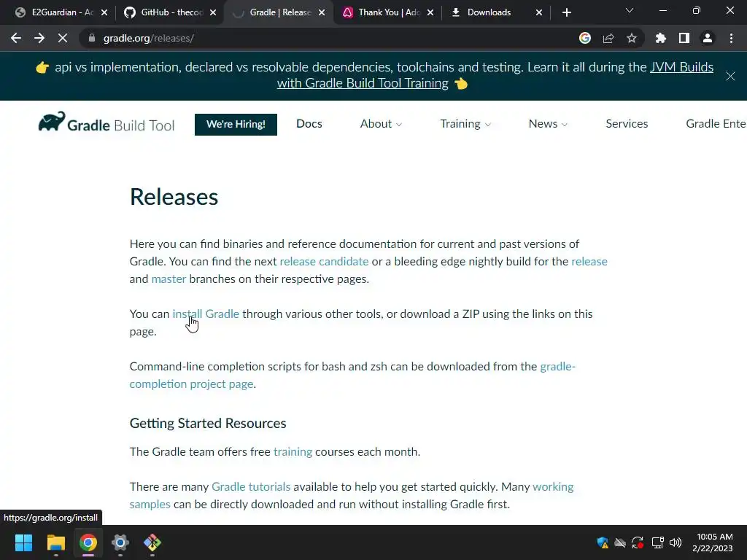This screenshot has width=747, height=560.
Task: Open the Google account icon in address bar
Action: point(585,38)
